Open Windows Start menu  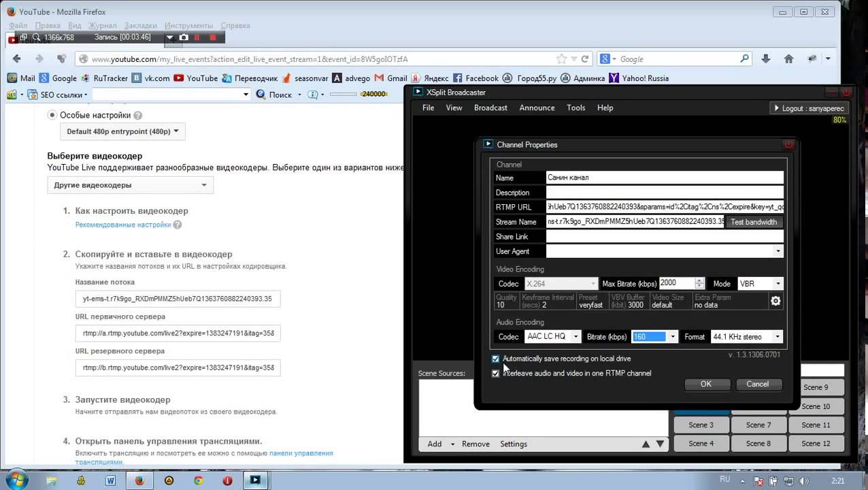[x=16, y=480]
